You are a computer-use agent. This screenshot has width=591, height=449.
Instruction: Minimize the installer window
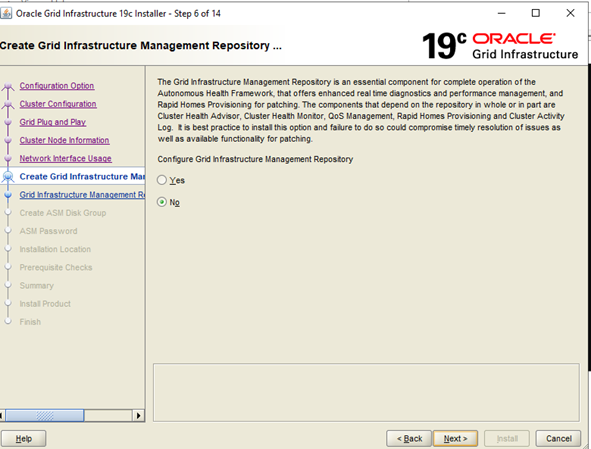point(501,13)
